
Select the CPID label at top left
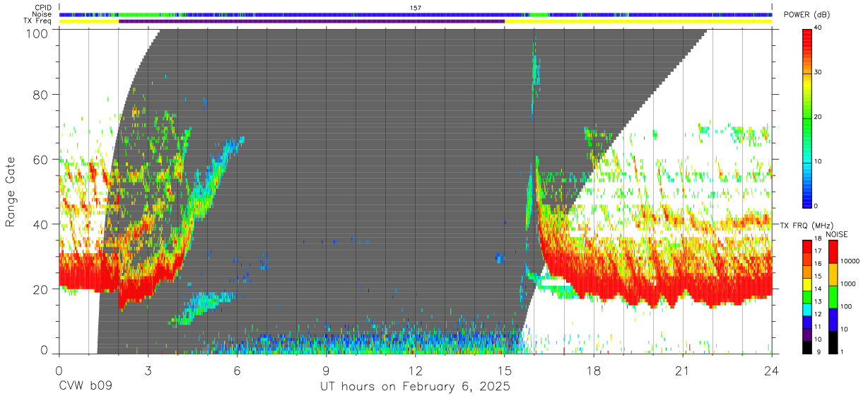pos(43,8)
